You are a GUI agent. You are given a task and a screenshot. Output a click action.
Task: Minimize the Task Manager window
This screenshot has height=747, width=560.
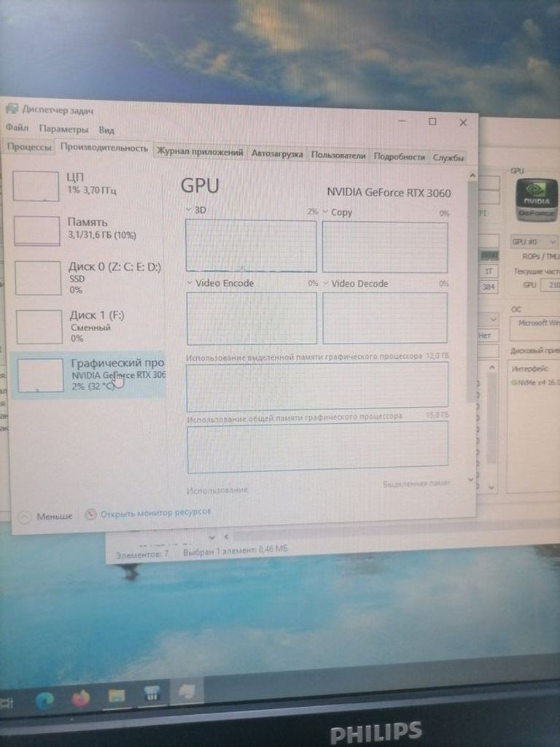point(402,120)
